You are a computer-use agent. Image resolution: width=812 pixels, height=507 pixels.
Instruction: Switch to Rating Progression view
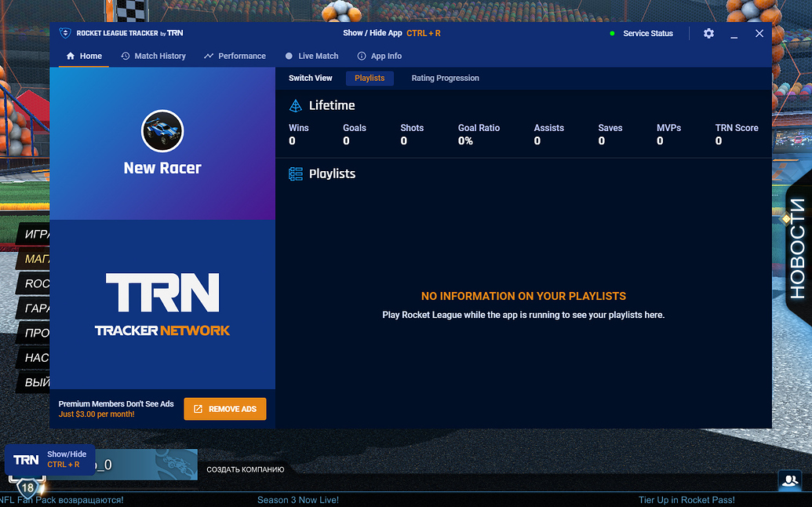(x=446, y=78)
